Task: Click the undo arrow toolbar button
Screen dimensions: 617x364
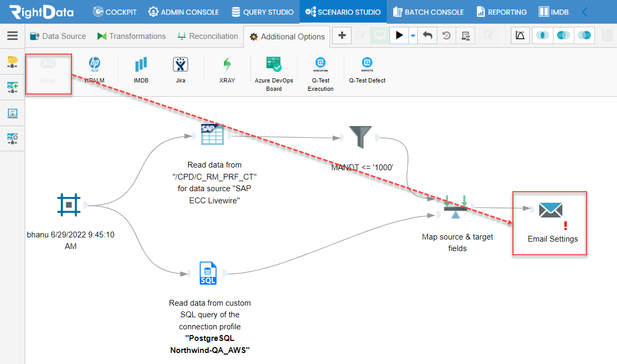Action: (x=427, y=35)
